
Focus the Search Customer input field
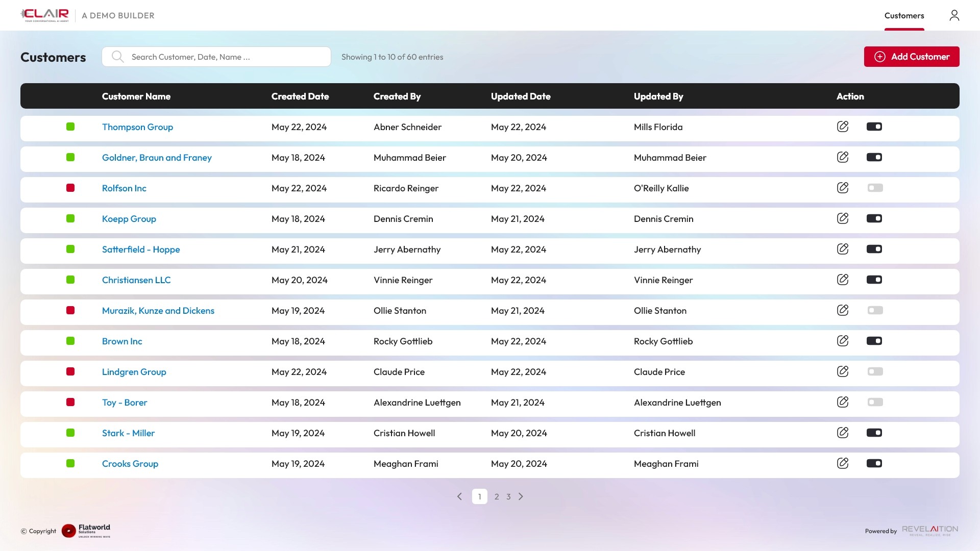(x=225, y=57)
